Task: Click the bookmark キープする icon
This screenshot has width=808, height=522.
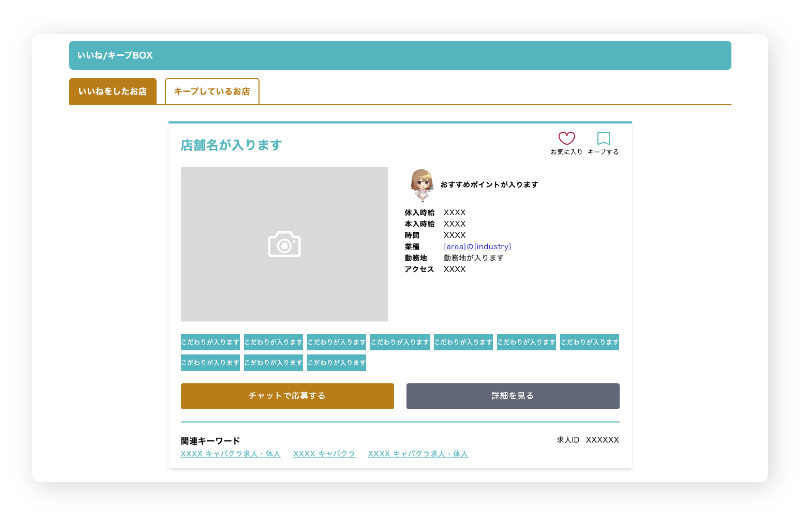Action: pos(603,139)
